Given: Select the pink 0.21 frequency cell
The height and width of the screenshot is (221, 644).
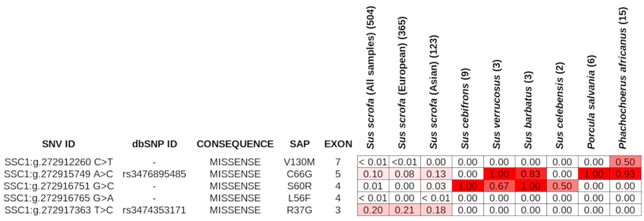Looking at the screenshot, I should (x=404, y=210).
